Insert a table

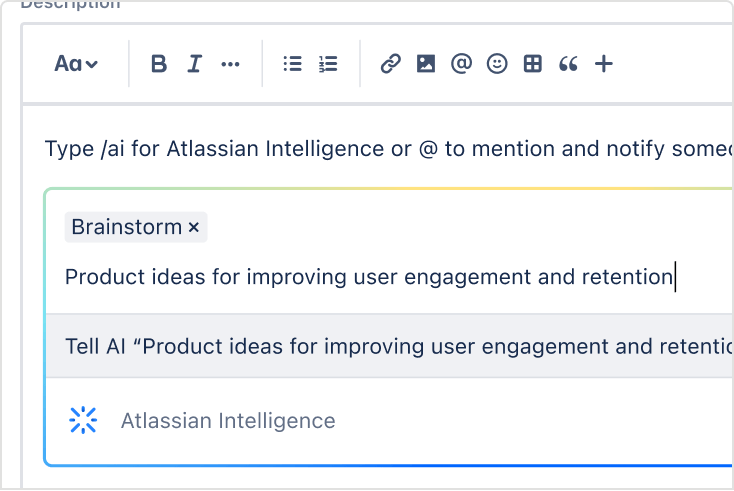533,64
